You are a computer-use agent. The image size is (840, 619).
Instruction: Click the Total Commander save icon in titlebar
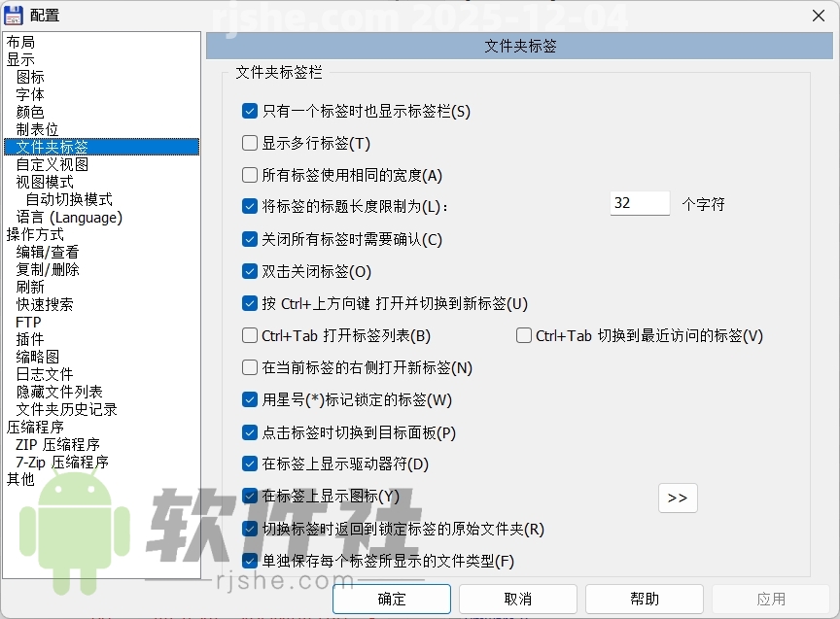click(13, 15)
